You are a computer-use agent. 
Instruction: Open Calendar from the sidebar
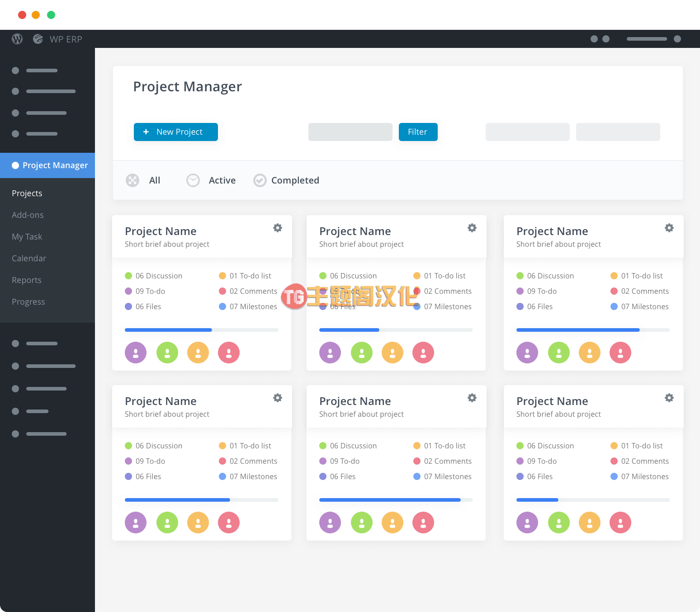(29, 259)
